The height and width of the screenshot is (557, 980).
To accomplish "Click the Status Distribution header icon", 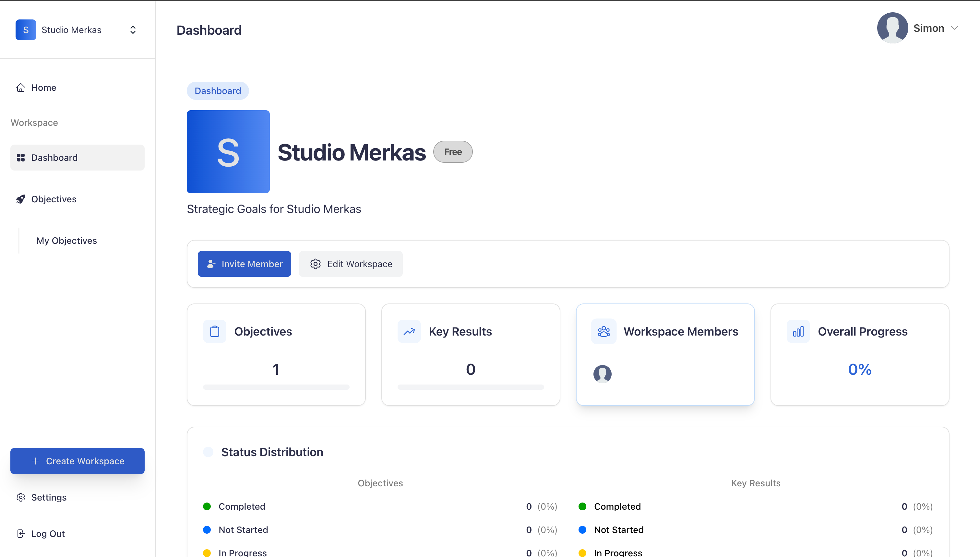I will tap(208, 452).
